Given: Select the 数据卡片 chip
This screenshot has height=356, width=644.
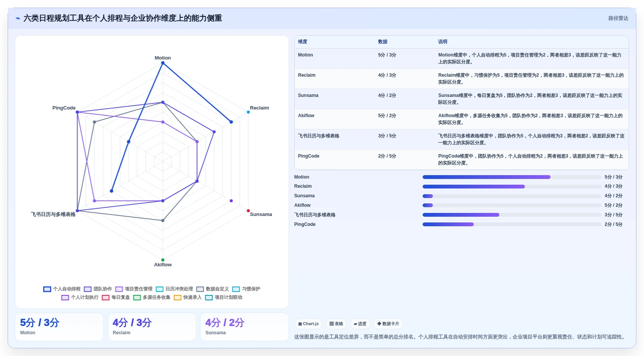Looking at the screenshot, I should [x=388, y=324].
